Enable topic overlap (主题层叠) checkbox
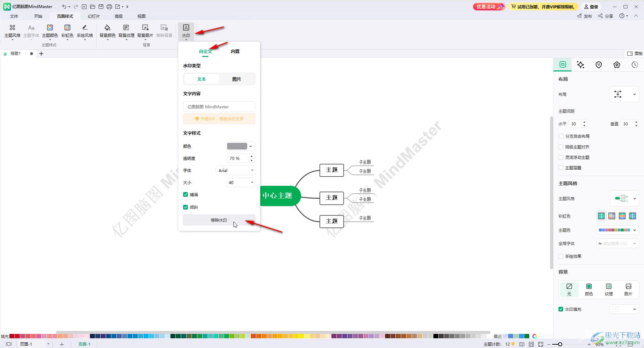Viewport: 644px width, 348px height. point(561,168)
